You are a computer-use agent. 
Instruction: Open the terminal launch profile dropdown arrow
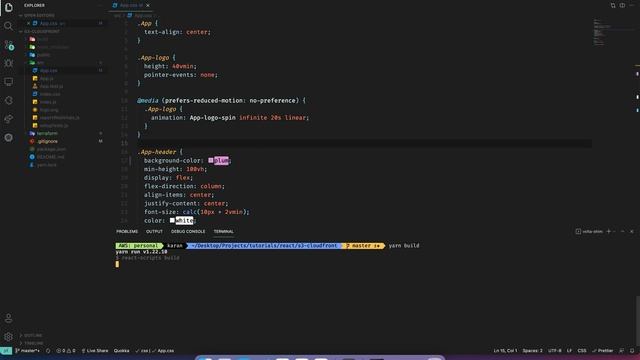click(614, 231)
